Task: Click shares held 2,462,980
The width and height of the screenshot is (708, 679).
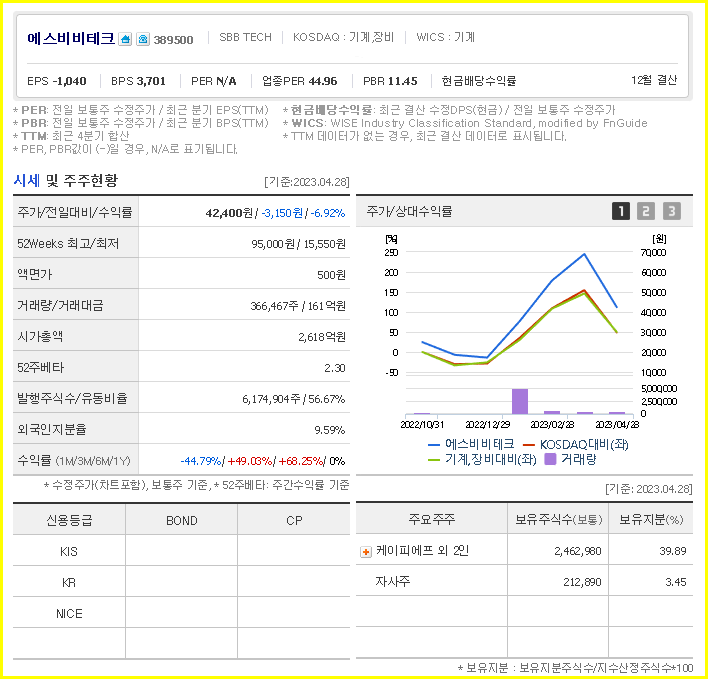Action: tap(578, 551)
